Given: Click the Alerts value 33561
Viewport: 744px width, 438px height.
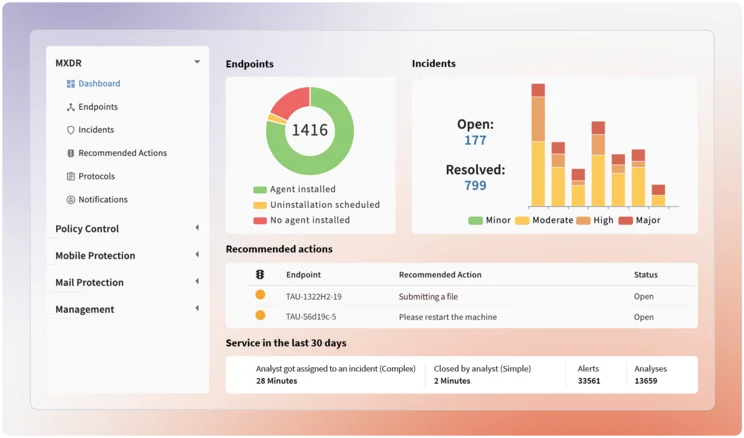Looking at the screenshot, I should click(x=589, y=381).
